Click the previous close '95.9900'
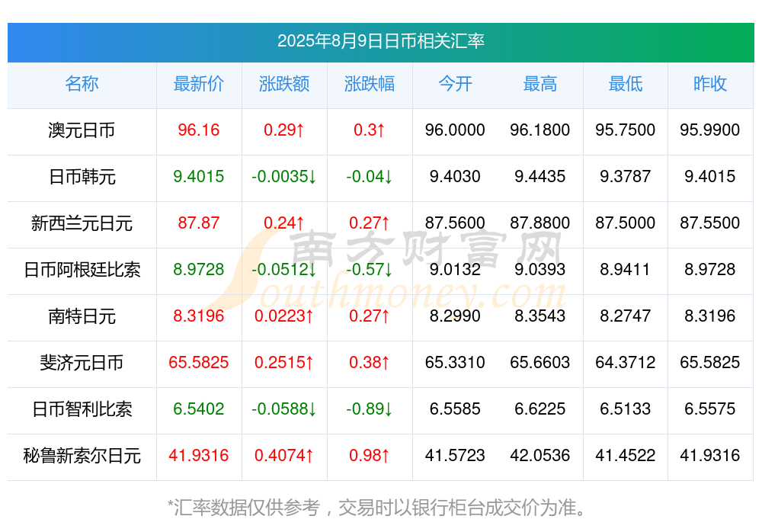762x532 pixels. point(710,130)
